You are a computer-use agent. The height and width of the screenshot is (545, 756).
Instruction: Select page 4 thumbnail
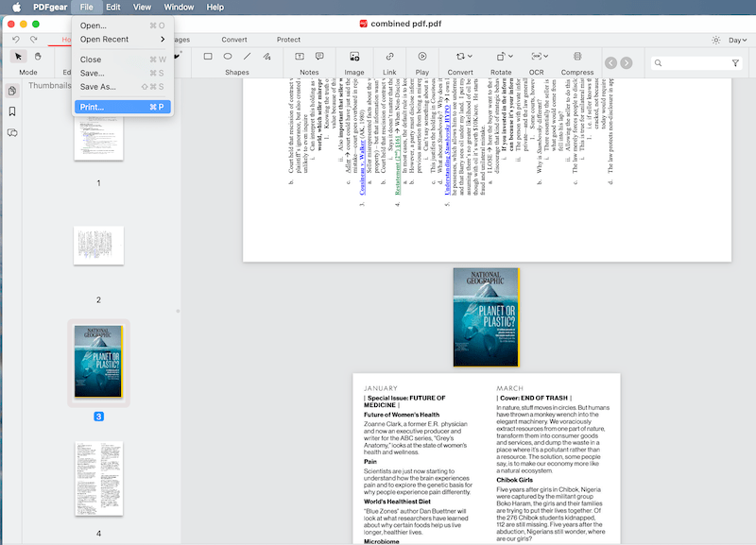pos(99,479)
